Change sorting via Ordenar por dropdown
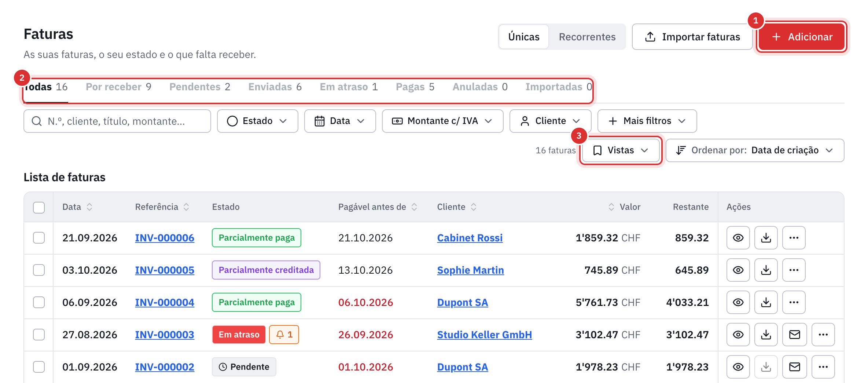Image resolution: width=868 pixels, height=383 pixels. point(755,150)
